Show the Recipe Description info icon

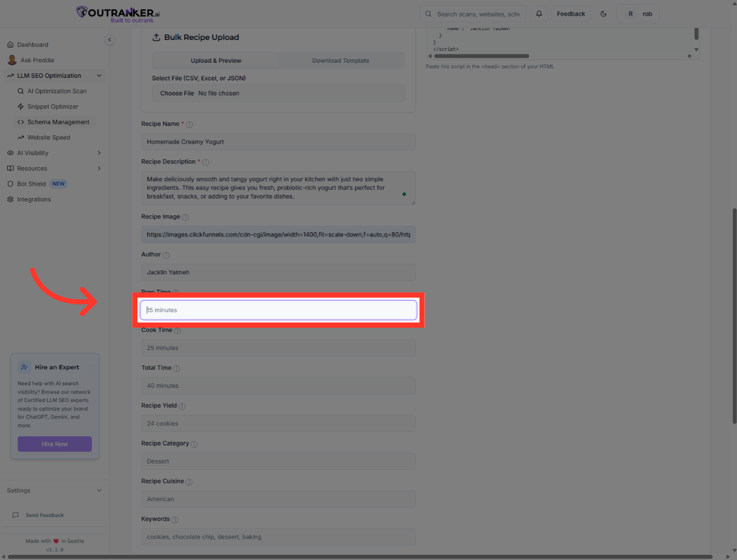tap(206, 162)
